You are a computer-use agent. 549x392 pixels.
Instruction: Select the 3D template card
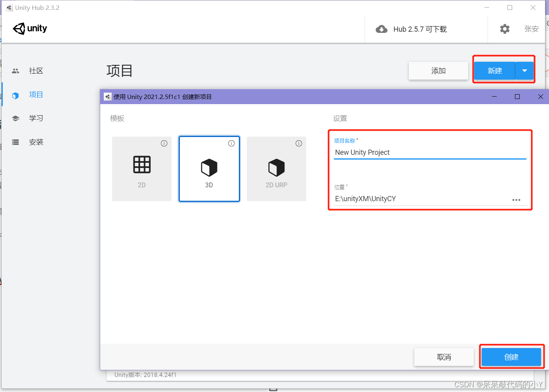pyautogui.click(x=209, y=169)
